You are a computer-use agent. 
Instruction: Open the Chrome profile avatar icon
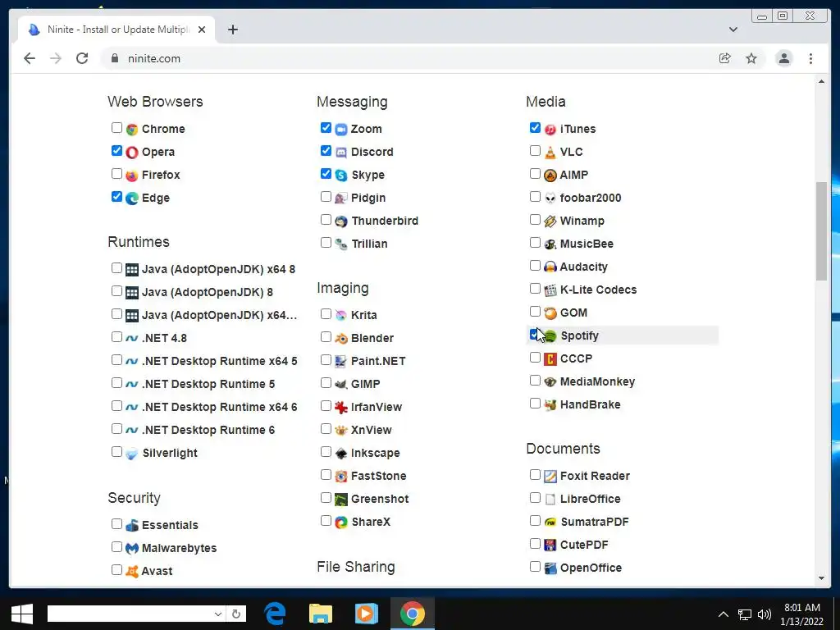click(x=783, y=58)
